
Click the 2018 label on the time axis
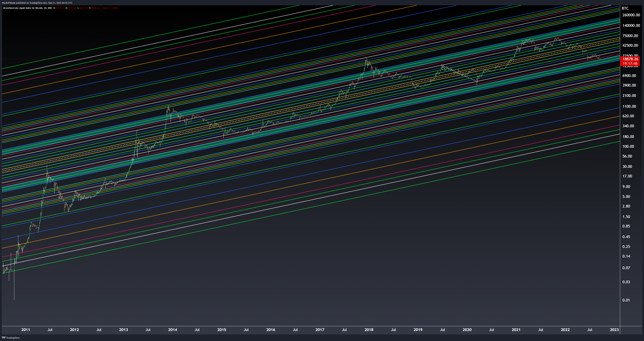pos(369,329)
